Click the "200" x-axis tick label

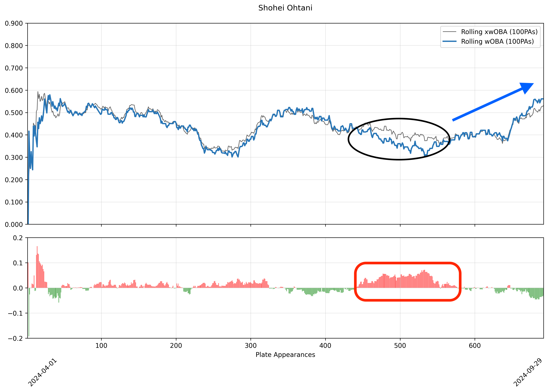pyautogui.click(x=176, y=346)
